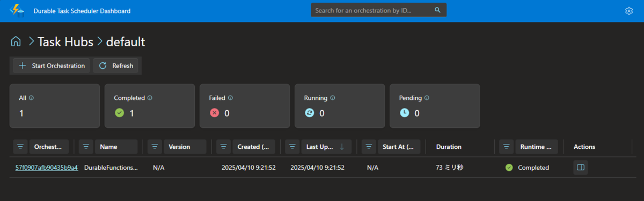Click the Pending clock icon
The width and height of the screenshot is (644, 201).
point(404,113)
